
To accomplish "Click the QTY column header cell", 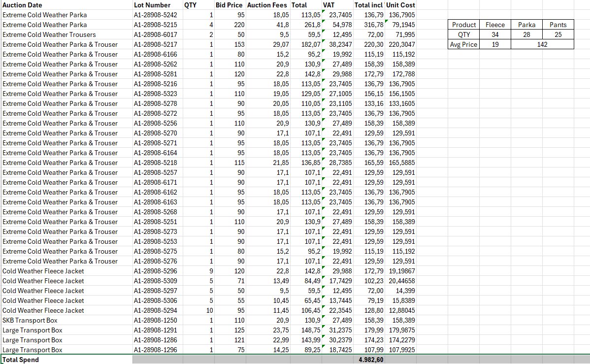I will (198, 5).
